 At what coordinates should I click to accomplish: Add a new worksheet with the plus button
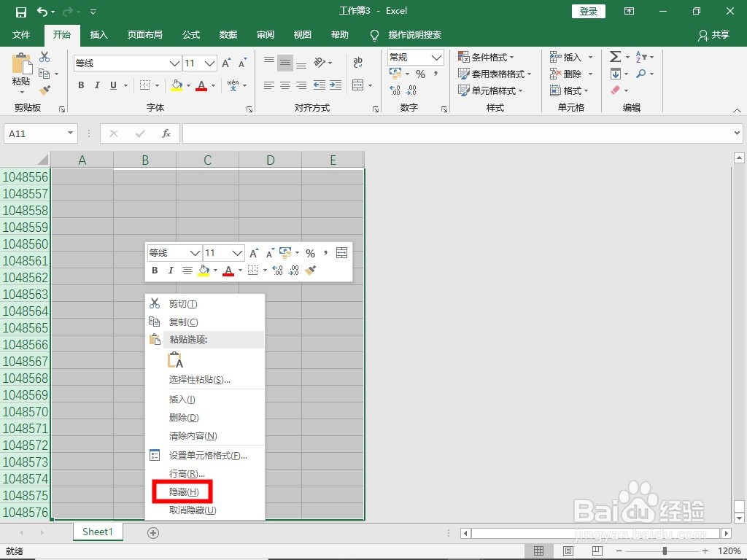point(152,532)
